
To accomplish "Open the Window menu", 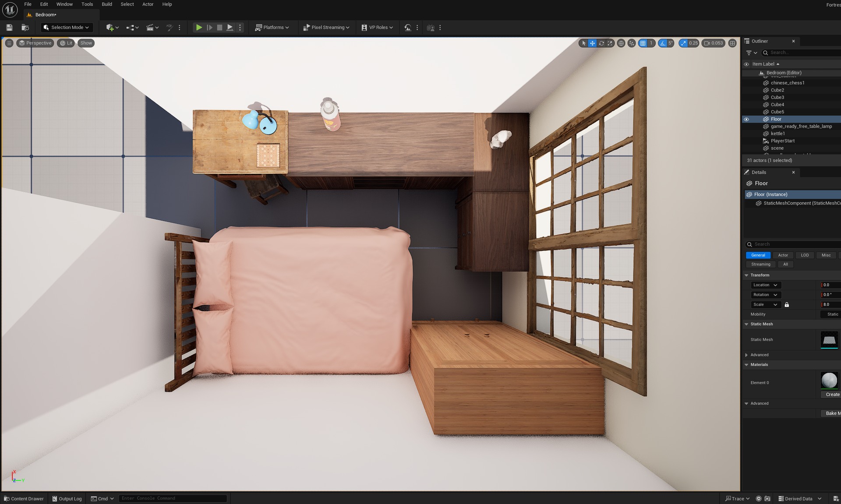I will click(x=64, y=4).
